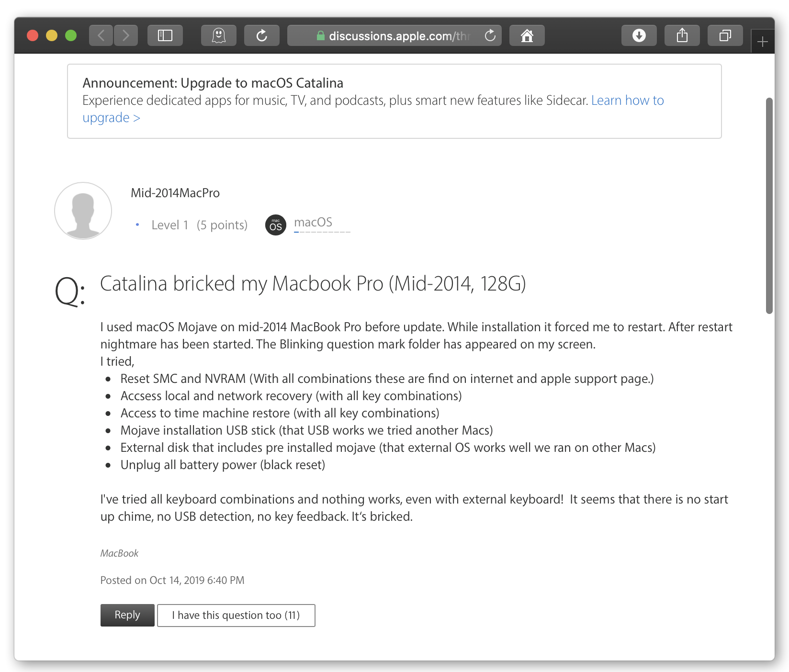The width and height of the screenshot is (789, 672).
Task: Click the green full screen window button
Action: [x=71, y=35]
